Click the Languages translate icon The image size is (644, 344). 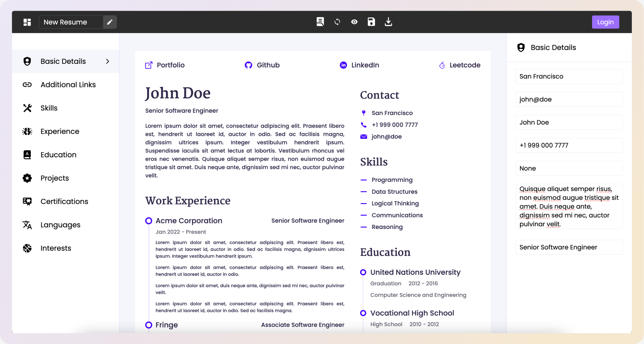(27, 225)
